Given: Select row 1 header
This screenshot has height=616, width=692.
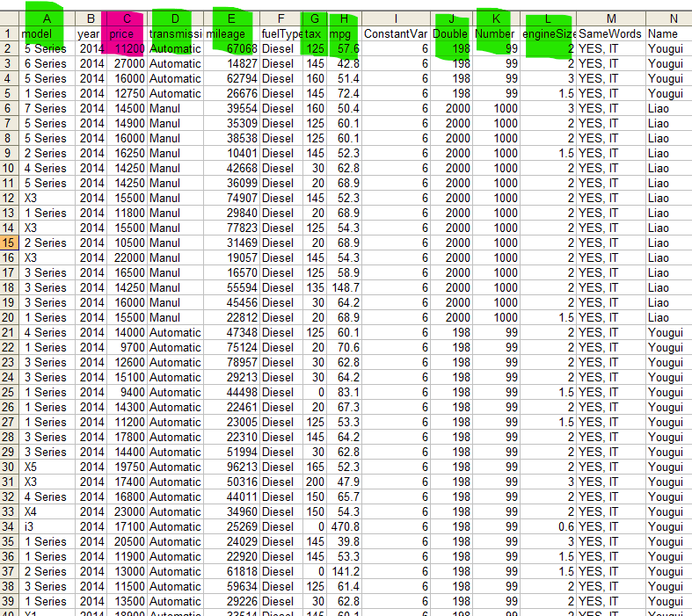Looking at the screenshot, I should coord(10,33).
